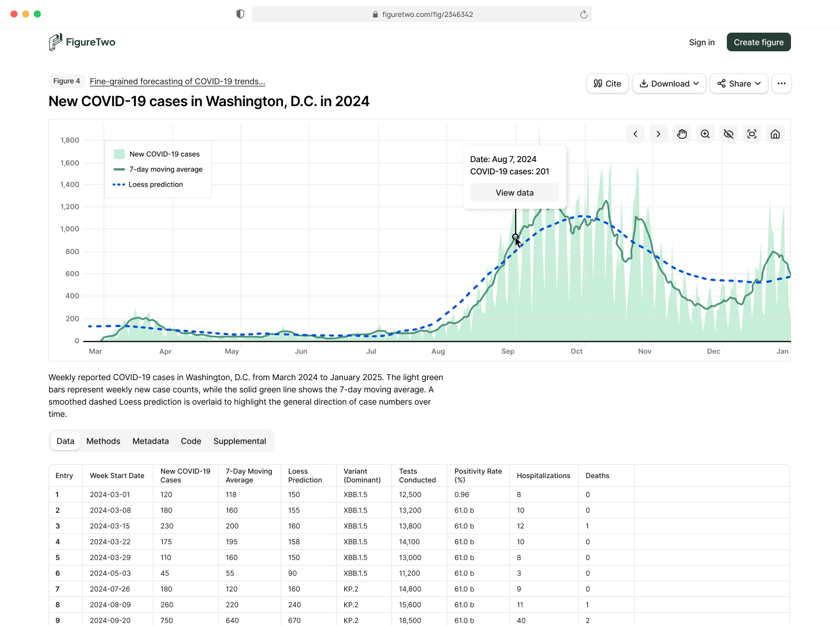
Task: Click the FigureTwo logo
Action: coord(82,42)
